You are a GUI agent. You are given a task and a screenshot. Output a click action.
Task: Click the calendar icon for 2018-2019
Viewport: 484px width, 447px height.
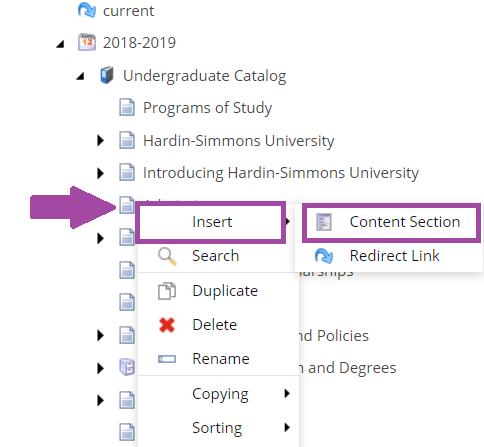[87, 42]
